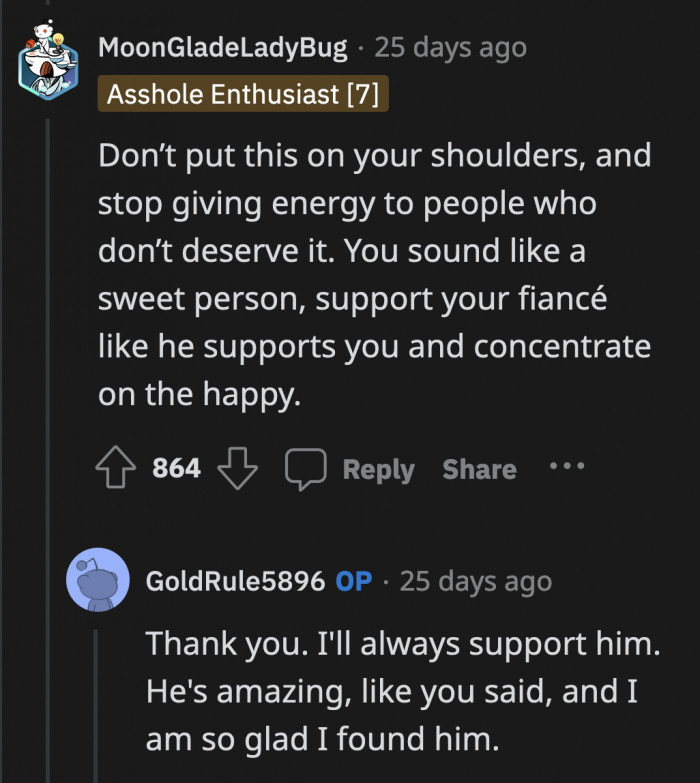Image resolution: width=700 pixels, height=783 pixels.
Task: Collapse the parent thread line above the avatar
Action: point(48,10)
